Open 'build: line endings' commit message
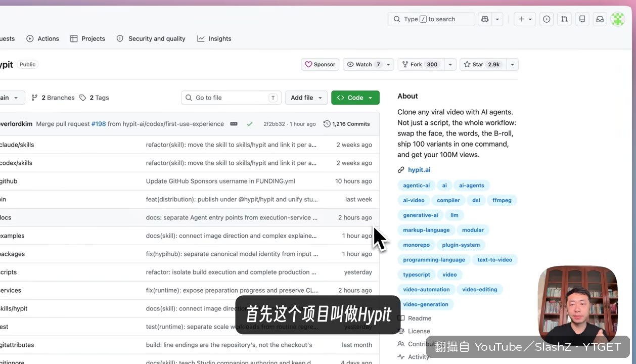 coord(229,345)
